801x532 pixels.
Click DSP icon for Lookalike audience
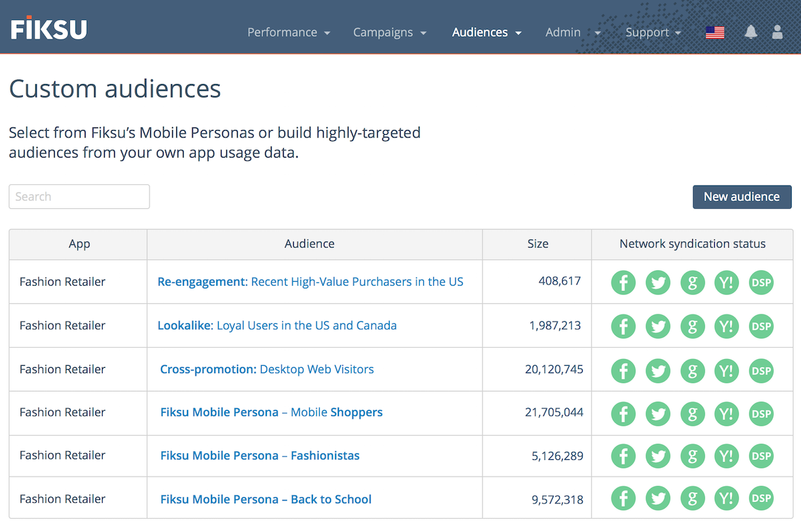[762, 326]
